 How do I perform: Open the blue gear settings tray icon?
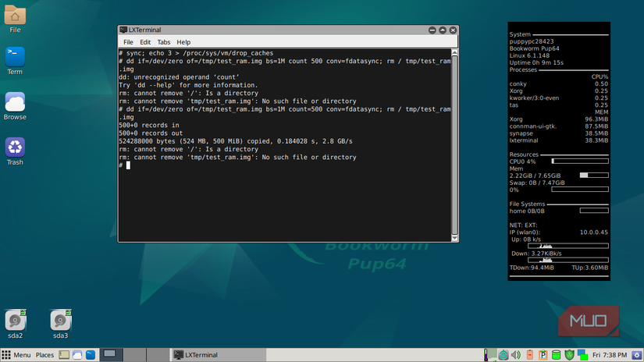coord(637,355)
